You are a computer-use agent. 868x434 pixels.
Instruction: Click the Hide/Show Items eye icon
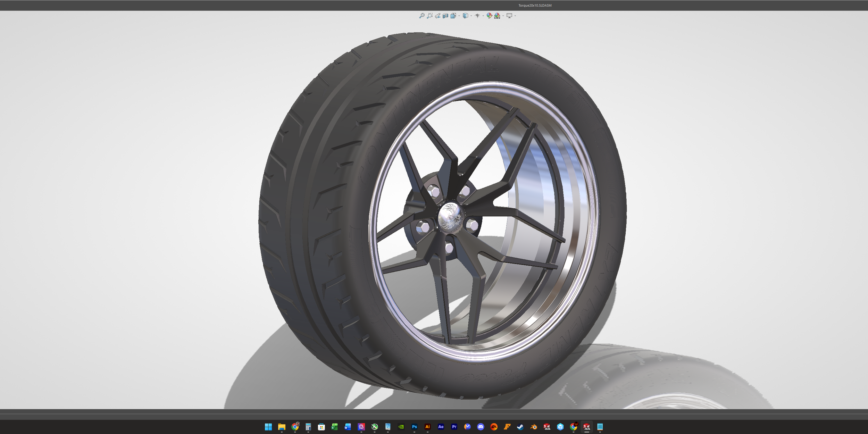(x=477, y=16)
